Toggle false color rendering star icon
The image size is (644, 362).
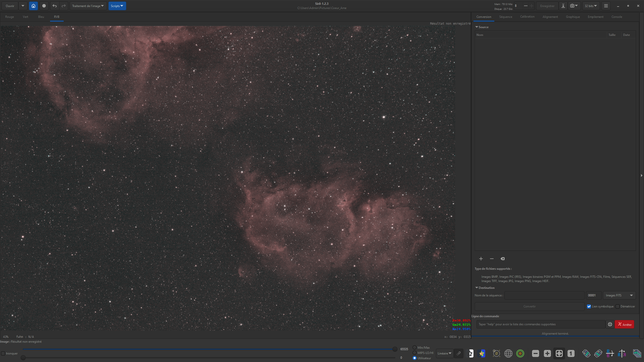coord(481,353)
